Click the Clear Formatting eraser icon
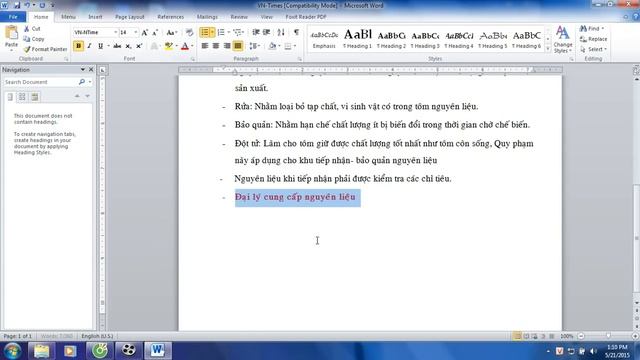This screenshot has width=640, height=360. pos(189,32)
